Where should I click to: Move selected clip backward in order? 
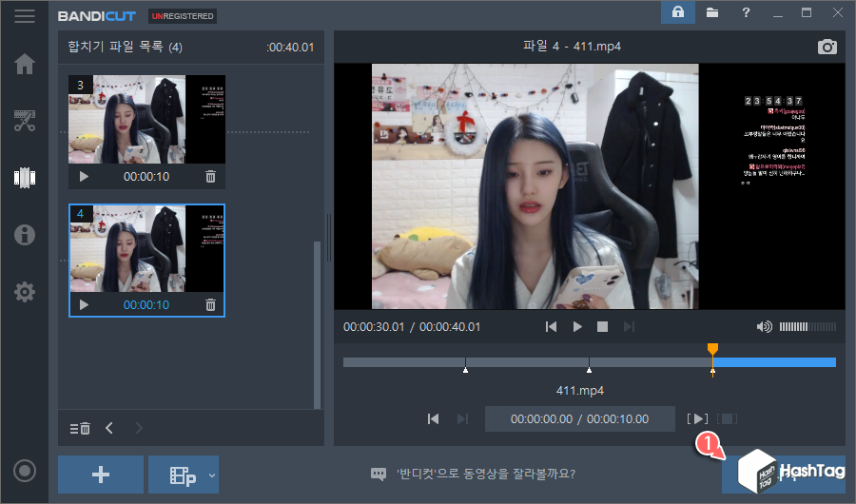[x=109, y=428]
